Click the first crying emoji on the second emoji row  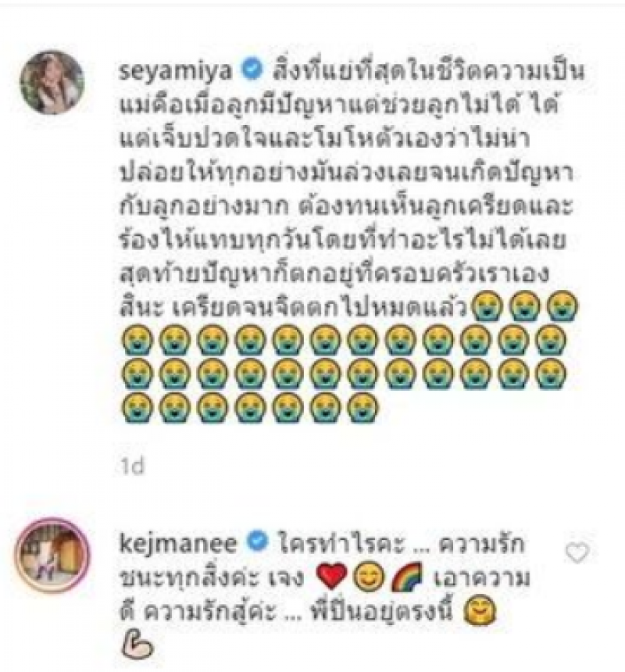[x=137, y=340]
